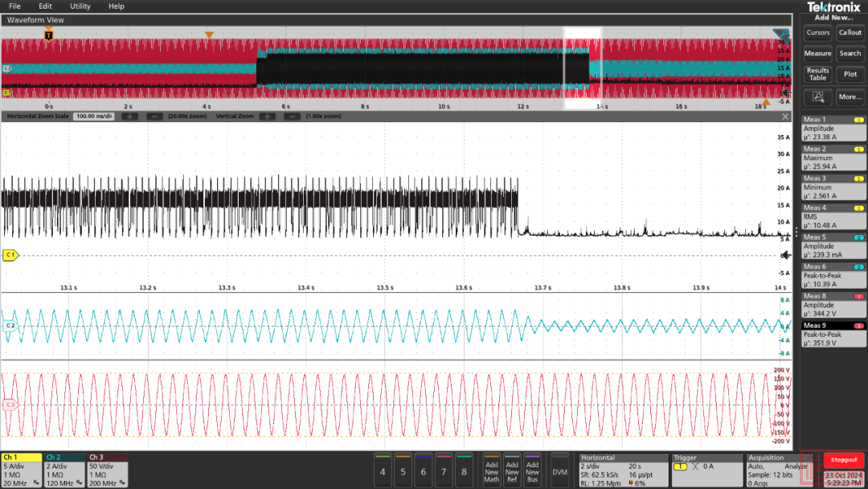The image size is (868, 489).
Task: Select the Meas 9 Peak-to-Peak badge
Action: click(x=833, y=335)
